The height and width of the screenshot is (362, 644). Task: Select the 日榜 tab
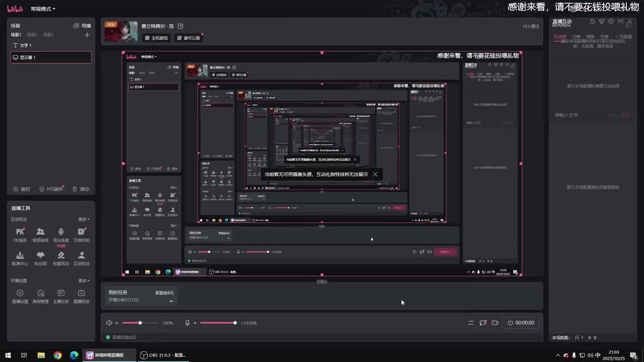(x=576, y=37)
